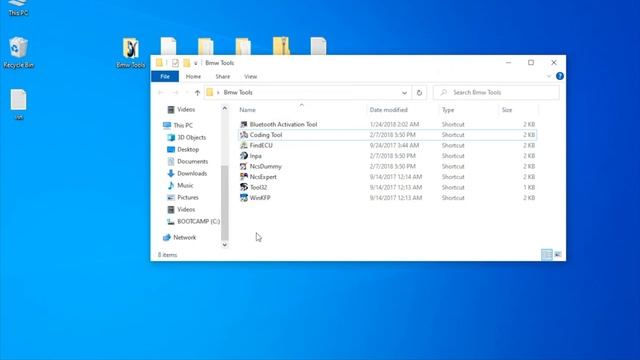Open the File menu tab
This screenshot has width=640, height=360.
click(165, 76)
